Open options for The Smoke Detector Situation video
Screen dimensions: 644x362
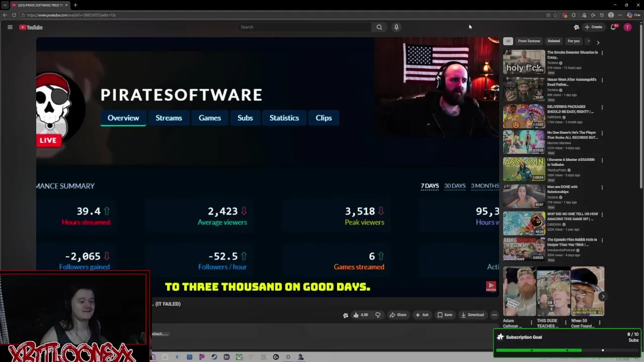tap(602, 53)
